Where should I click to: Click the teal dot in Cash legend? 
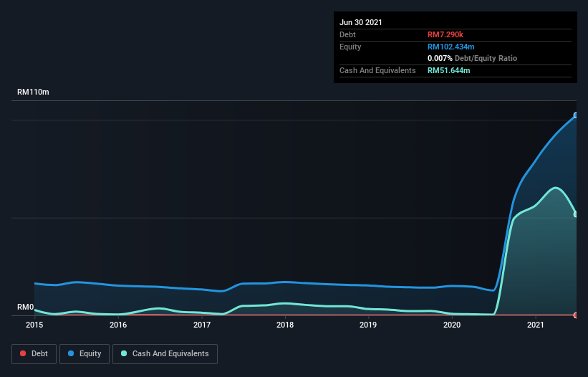coord(124,353)
